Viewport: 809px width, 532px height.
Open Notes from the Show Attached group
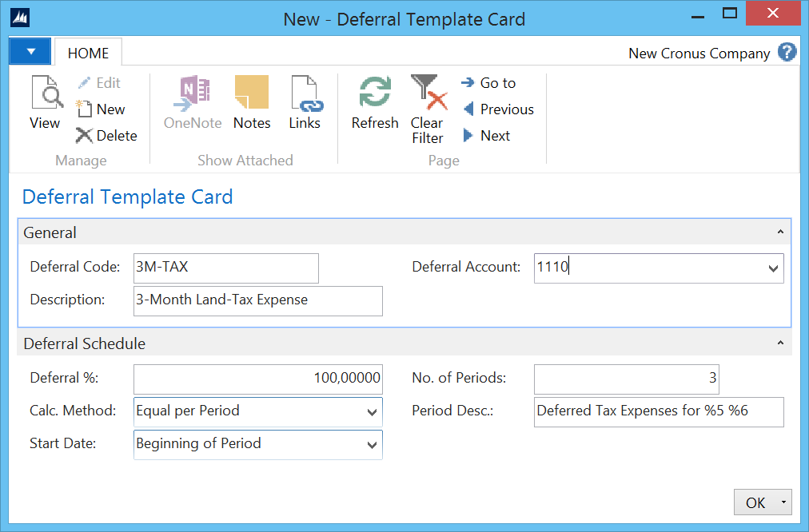click(x=252, y=100)
